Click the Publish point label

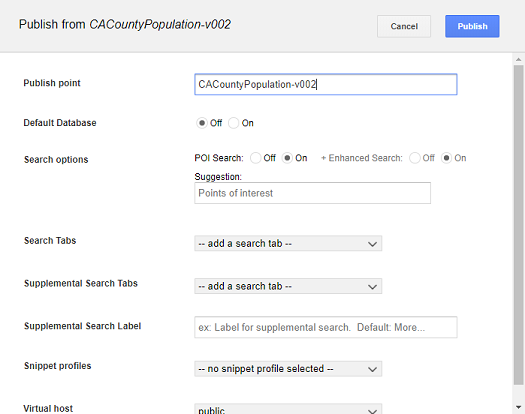[52, 83]
